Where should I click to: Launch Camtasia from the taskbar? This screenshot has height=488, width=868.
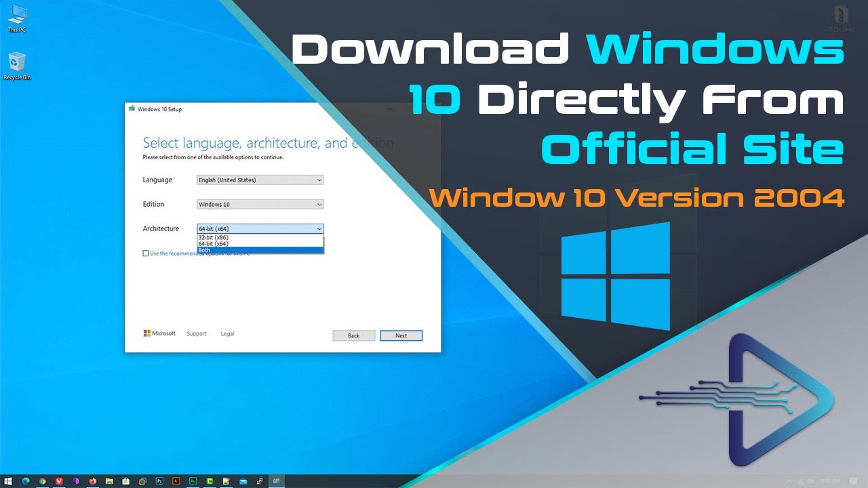(x=210, y=481)
